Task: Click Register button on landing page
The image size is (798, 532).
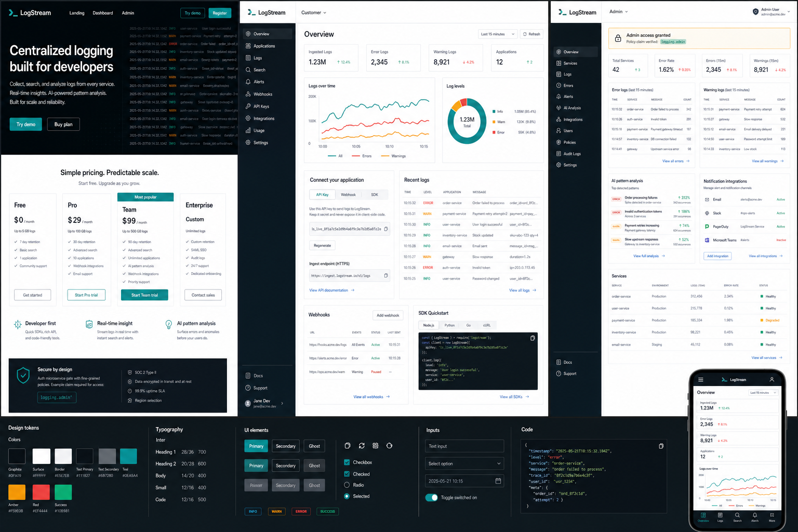Action: click(220, 13)
